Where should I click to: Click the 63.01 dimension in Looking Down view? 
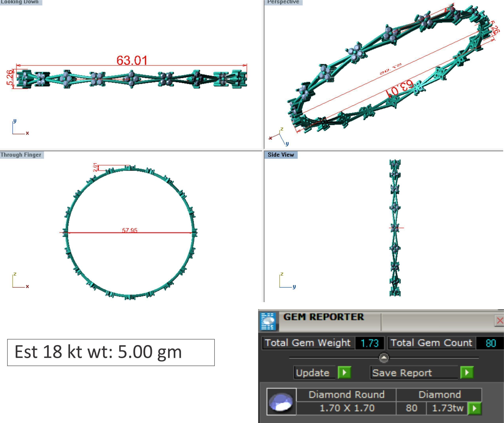click(132, 60)
